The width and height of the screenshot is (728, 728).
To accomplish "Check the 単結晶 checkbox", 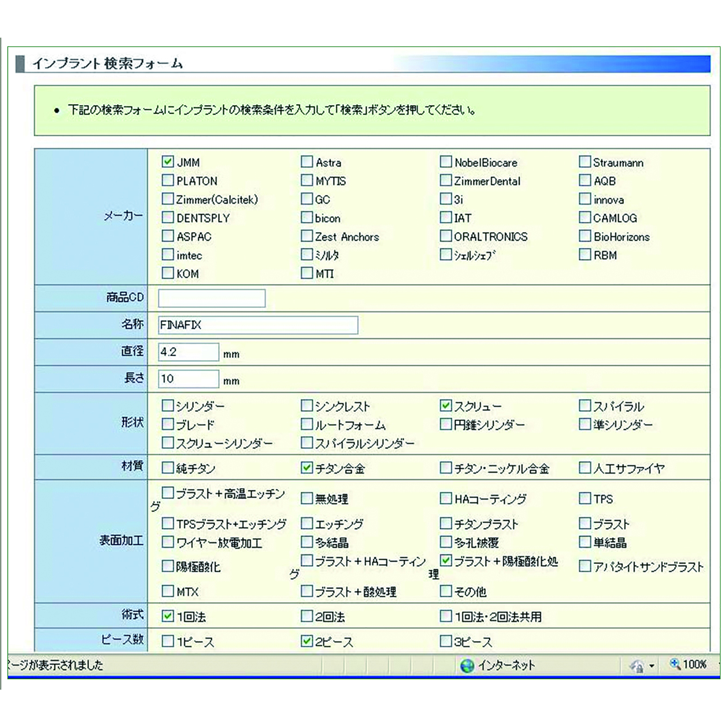I will (x=585, y=542).
